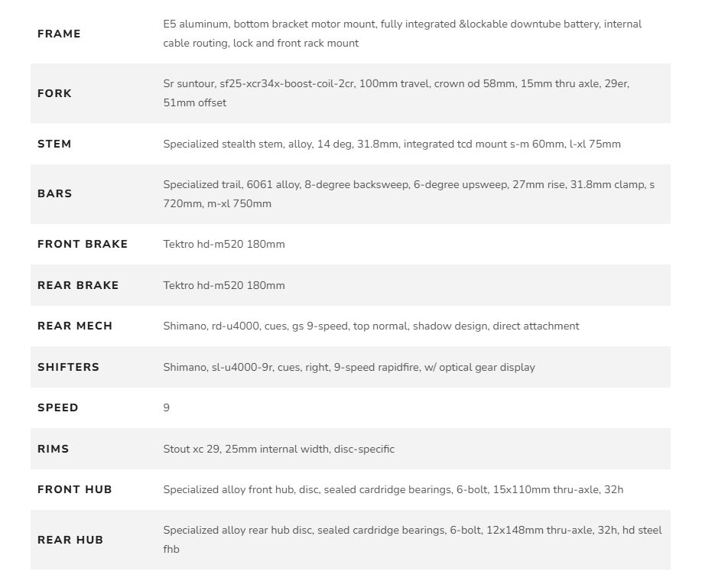Viewport: 728px width, 578px height.
Task: Select the STEM row label
Action: pyautogui.click(x=54, y=144)
